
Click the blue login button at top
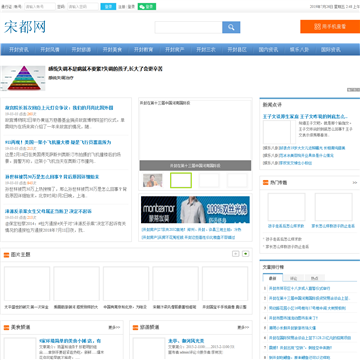pyautogui.click(x=108, y=6)
